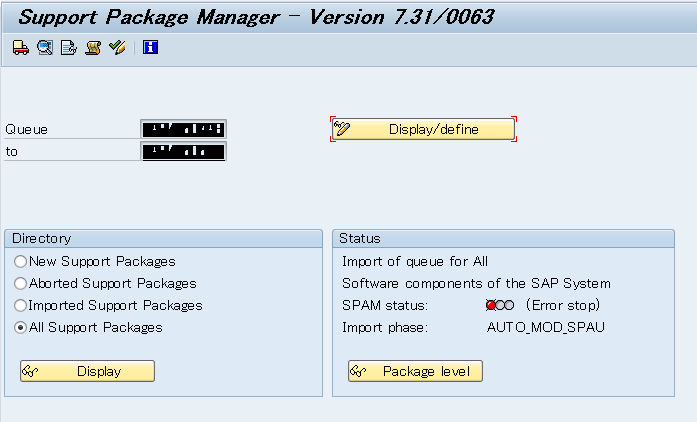Open the Find Support Package icon
The height and width of the screenshot is (422, 697).
coord(45,47)
